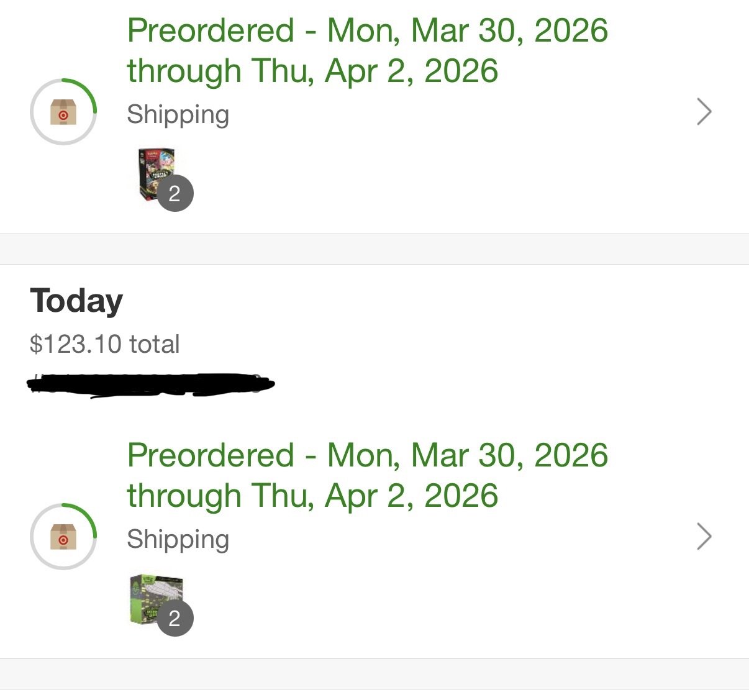This screenshot has height=700, width=749.
Task: Click the package box icon on Today's order
Action: (x=63, y=538)
